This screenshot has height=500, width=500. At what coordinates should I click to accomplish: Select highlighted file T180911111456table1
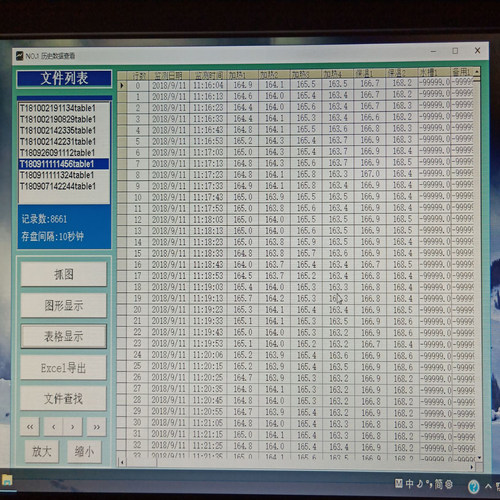tap(64, 164)
